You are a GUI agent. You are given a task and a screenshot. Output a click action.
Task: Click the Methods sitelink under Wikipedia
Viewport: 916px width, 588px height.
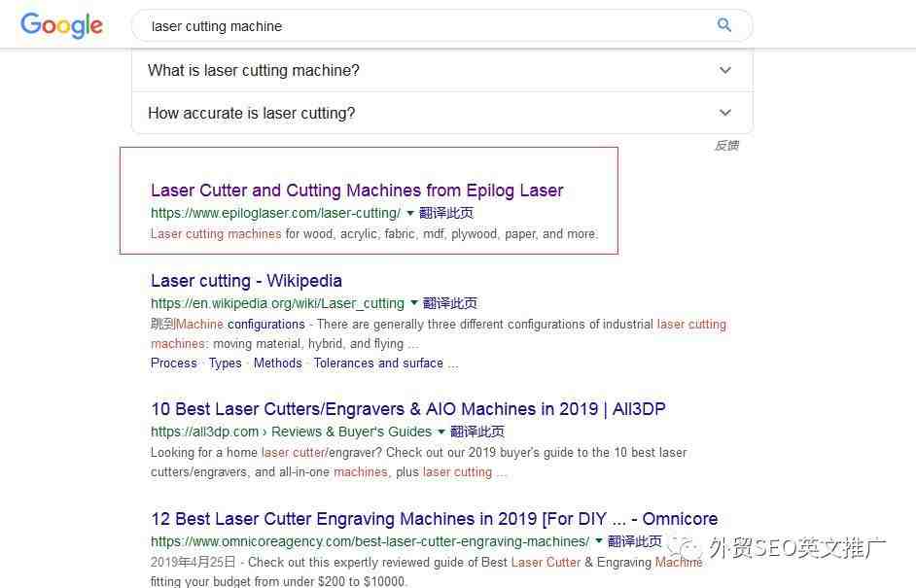click(x=278, y=363)
